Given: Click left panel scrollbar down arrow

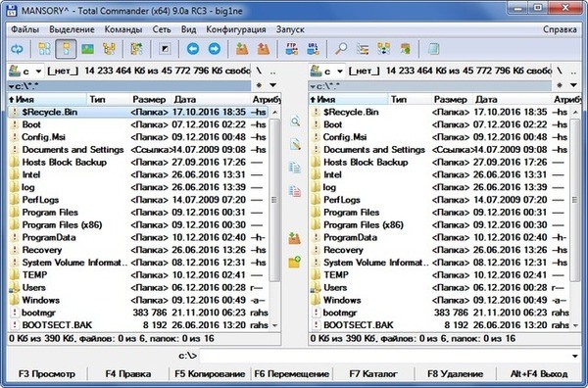Looking at the screenshot, I should pyautogui.click(x=274, y=325).
